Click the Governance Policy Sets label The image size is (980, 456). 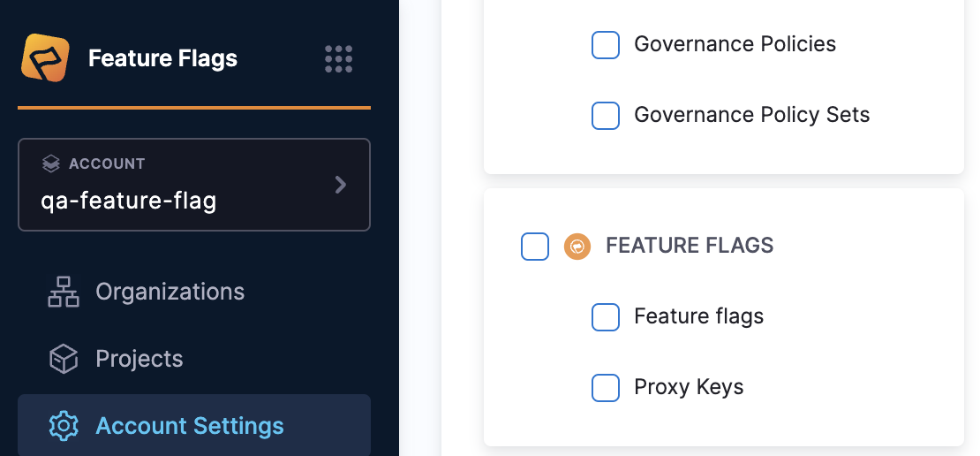(x=751, y=115)
